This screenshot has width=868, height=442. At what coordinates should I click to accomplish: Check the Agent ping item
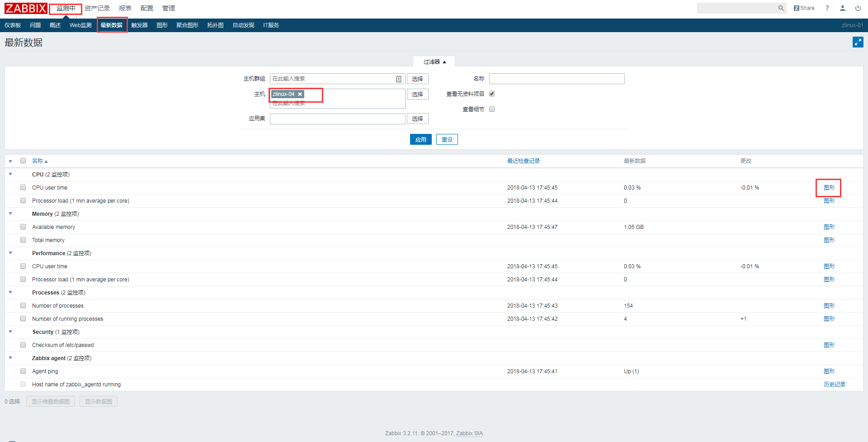tap(23, 371)
